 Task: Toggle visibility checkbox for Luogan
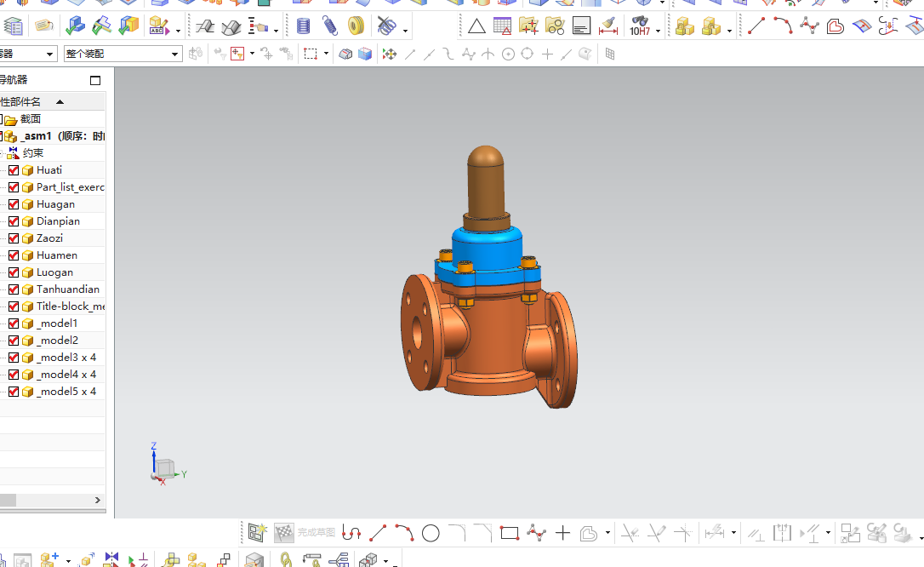(x=14, y=272)
